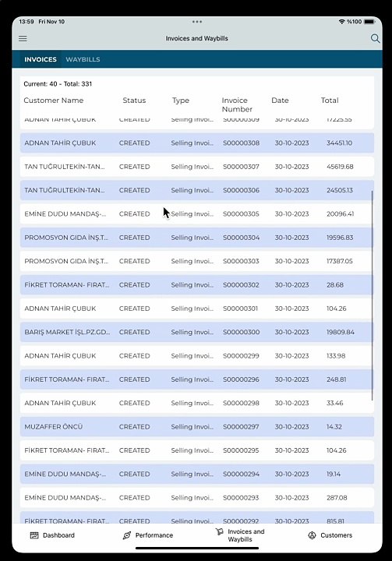Open Dashboard from the bottom bar
Viewport: 392px width, 561px height.
[x=52, y=535]
